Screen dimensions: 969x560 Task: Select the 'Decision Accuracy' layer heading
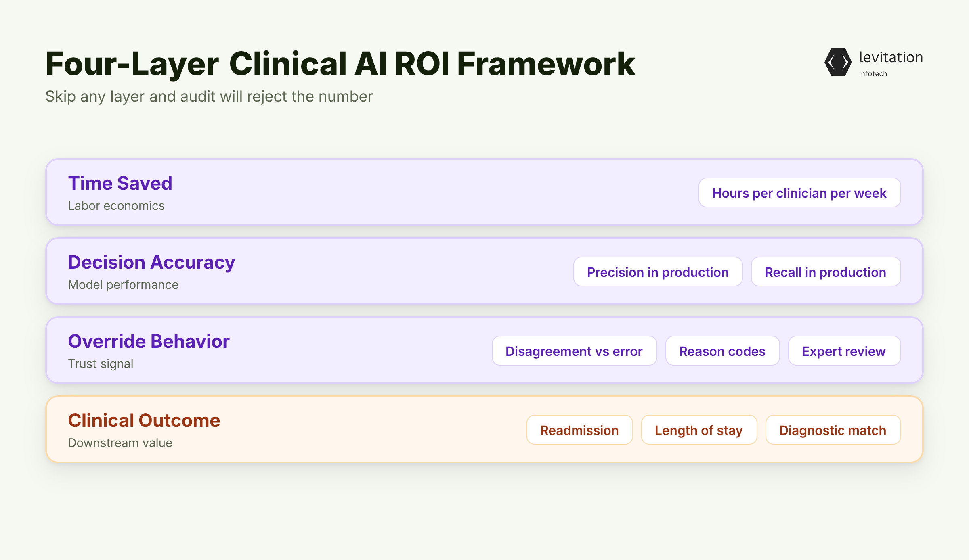[x=151, y=263]
